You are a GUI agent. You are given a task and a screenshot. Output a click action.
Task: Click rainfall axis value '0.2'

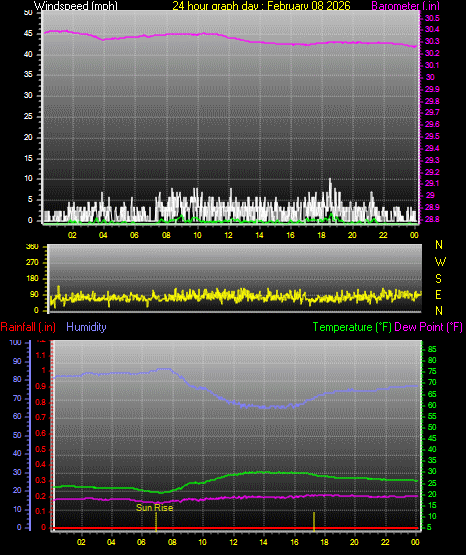(41, 496)
